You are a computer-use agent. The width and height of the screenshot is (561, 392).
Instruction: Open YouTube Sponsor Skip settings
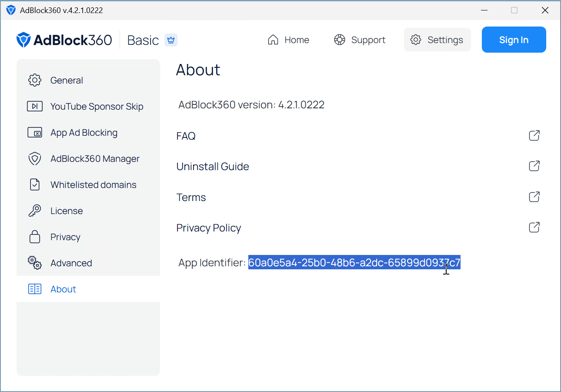[88, 106]
